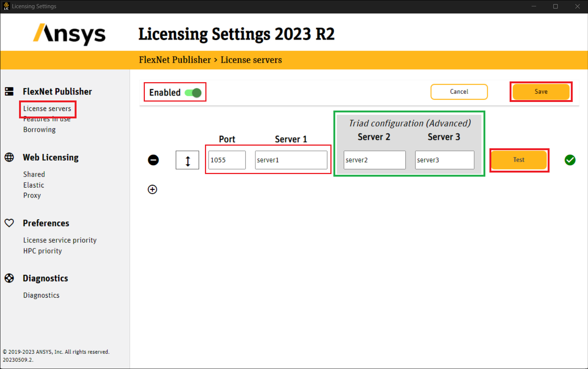588x369 pixels.
Task: Select HPC priority in sidebar
Action: click(x=43, y=251)
